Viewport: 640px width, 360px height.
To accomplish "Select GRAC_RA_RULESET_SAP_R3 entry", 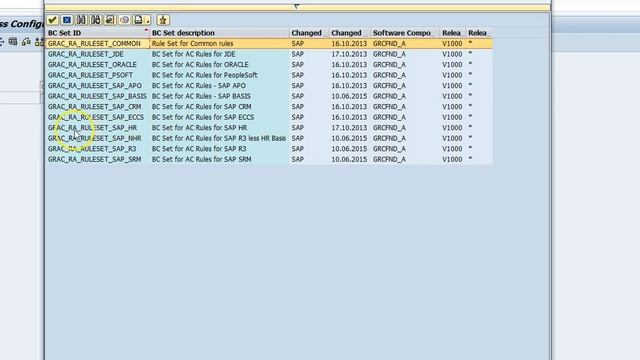I will (92, 149).
